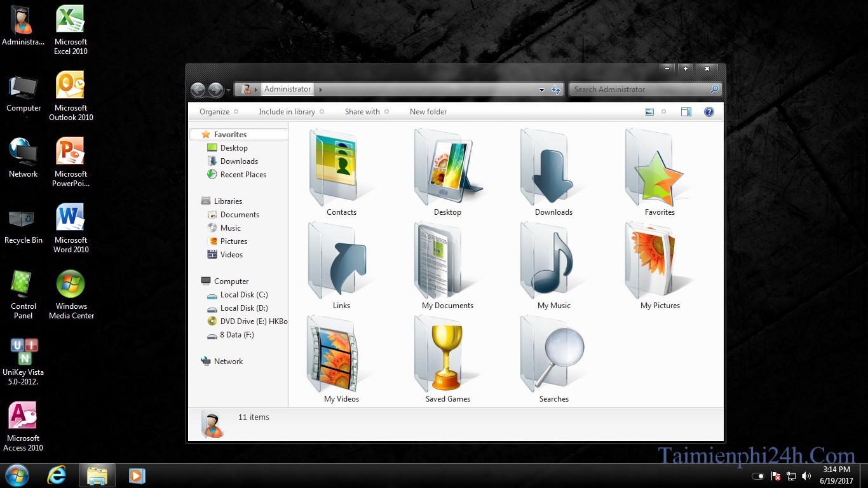This screenshot has height=488, width=868.
Task: Select the My Music folder
Action: click(553, 259)
